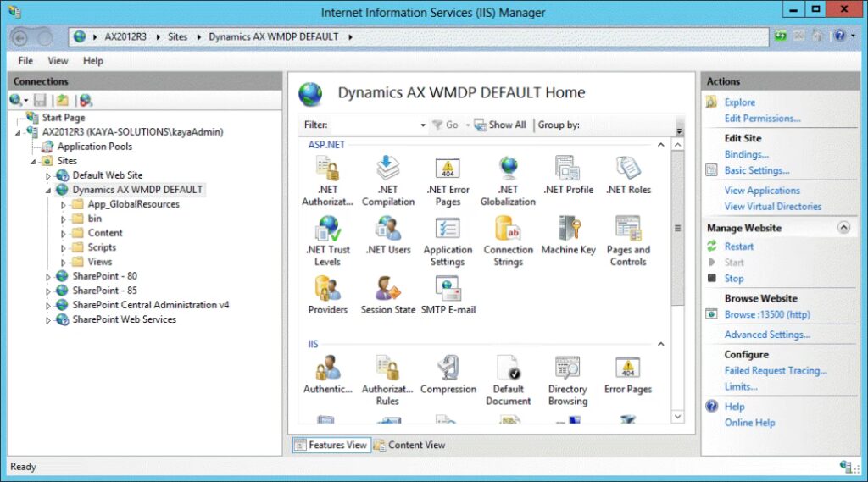Switch to the Content View tab

409,445
